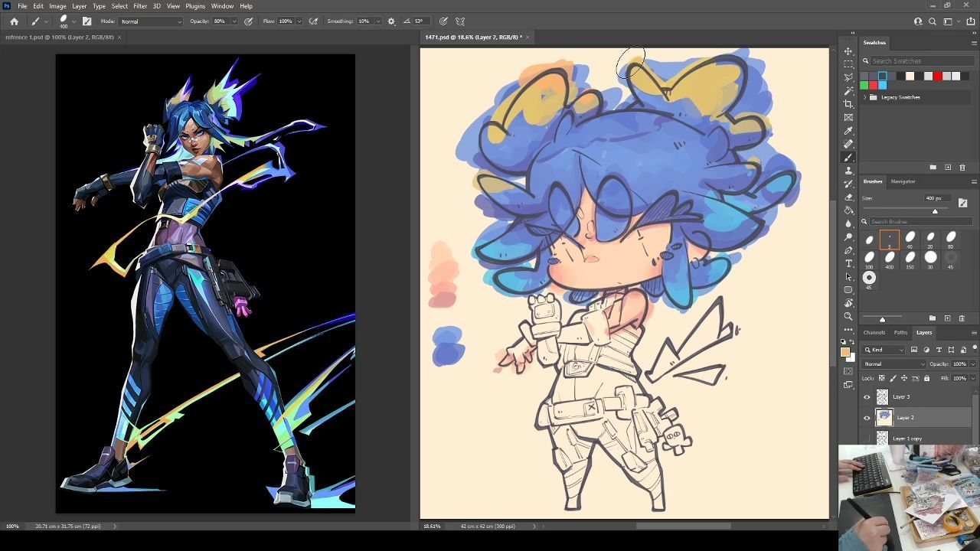980x551 pixels.
Task: Toggle the brush settings panel button
Action: click(x=87, y=21)
